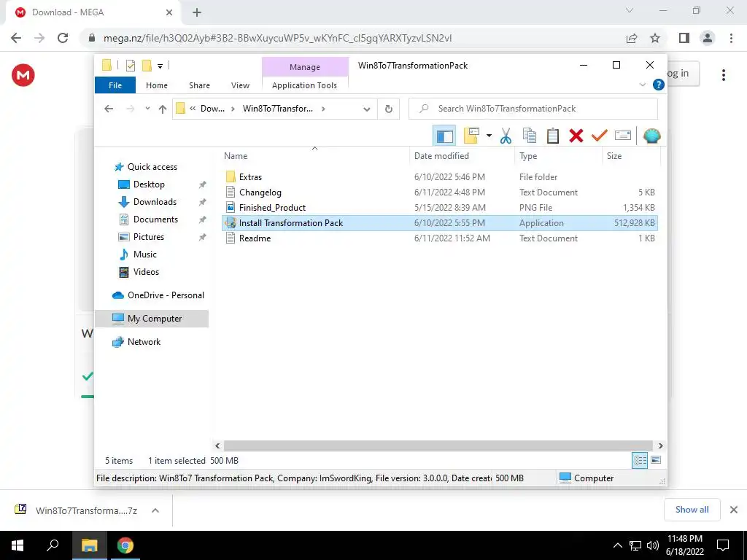The image size is (747, 560).
Task: Click the Quick Access Toolbar properties icon
Action: click(x=131, y=66)
